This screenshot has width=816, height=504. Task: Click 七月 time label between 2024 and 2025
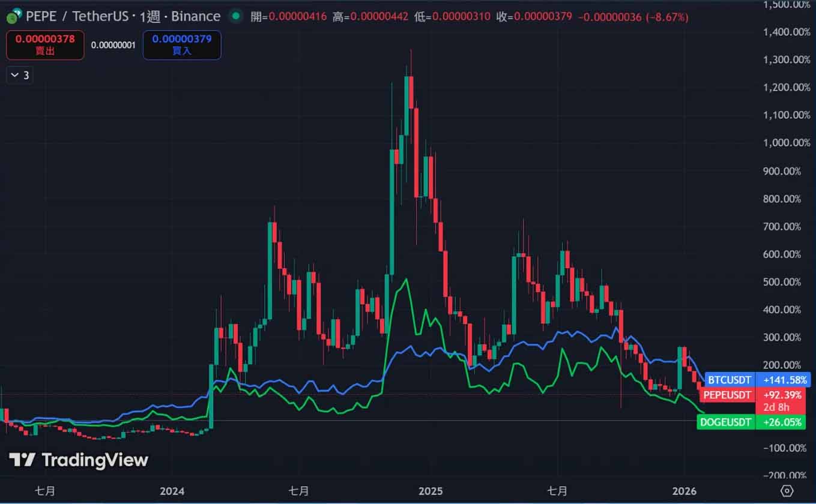(299, 491)
